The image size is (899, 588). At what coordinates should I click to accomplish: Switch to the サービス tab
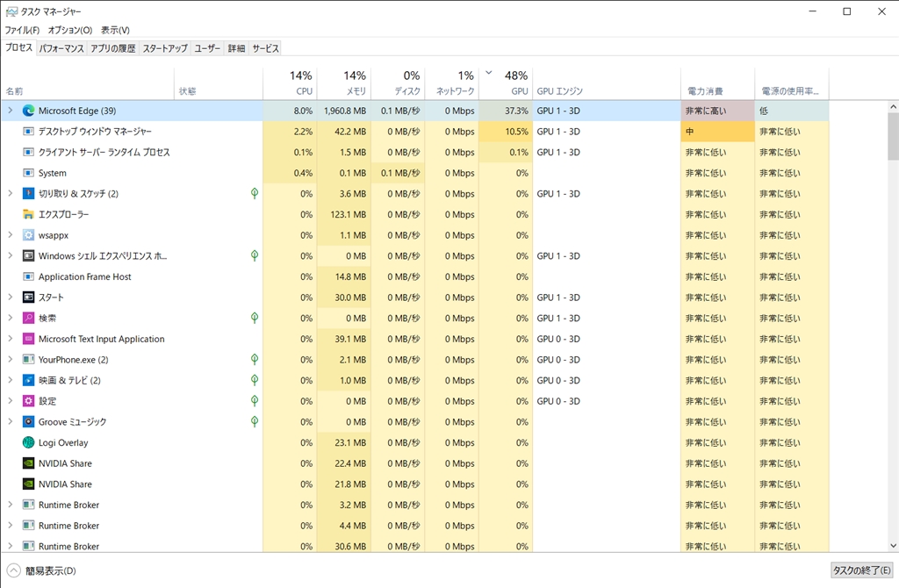click(265, 49)
